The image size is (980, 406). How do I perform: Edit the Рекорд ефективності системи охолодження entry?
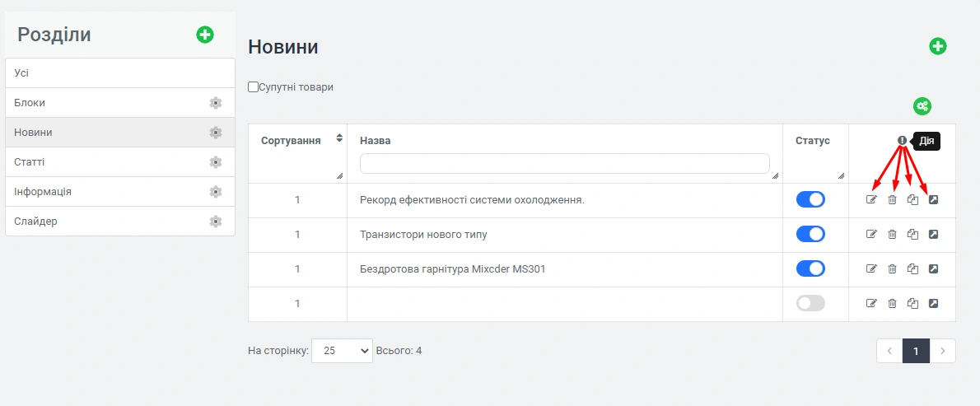[871, 199]
